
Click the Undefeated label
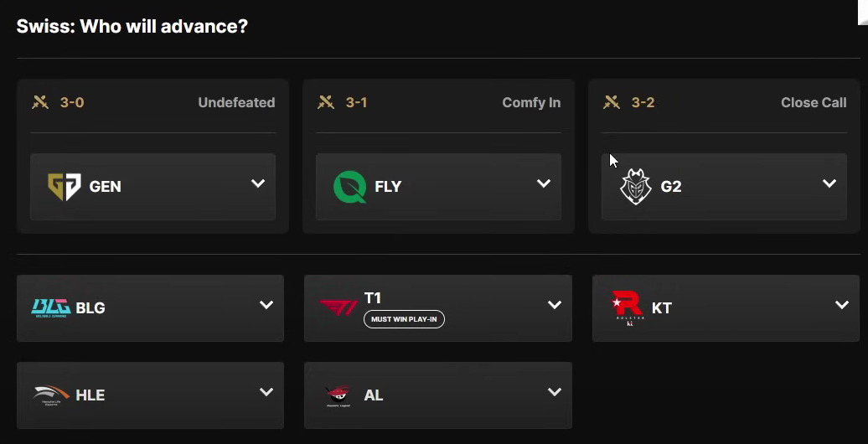click(236, 103)
